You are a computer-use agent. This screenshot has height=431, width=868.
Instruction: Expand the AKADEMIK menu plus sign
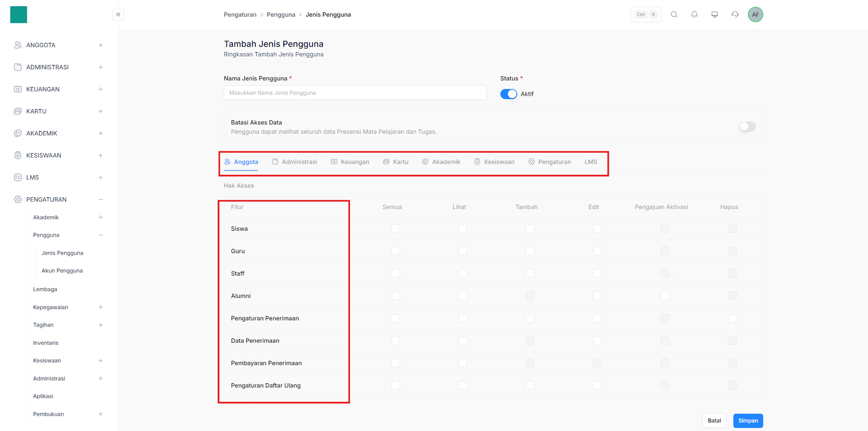pyautogui.click(x=100, y=133)
